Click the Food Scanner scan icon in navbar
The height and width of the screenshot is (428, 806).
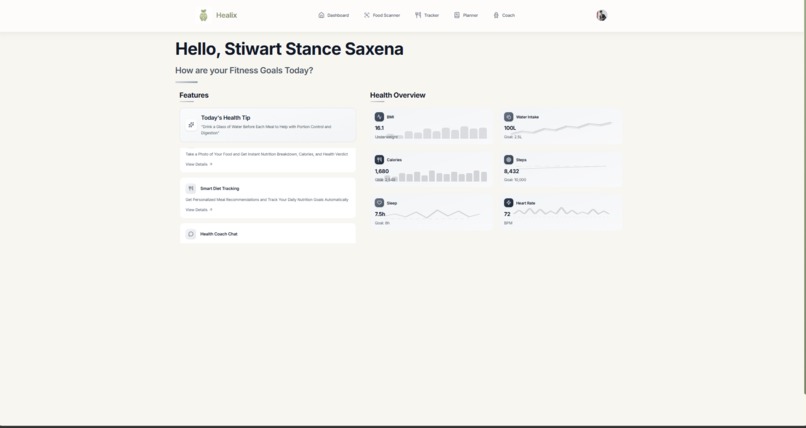click(367, 15)
